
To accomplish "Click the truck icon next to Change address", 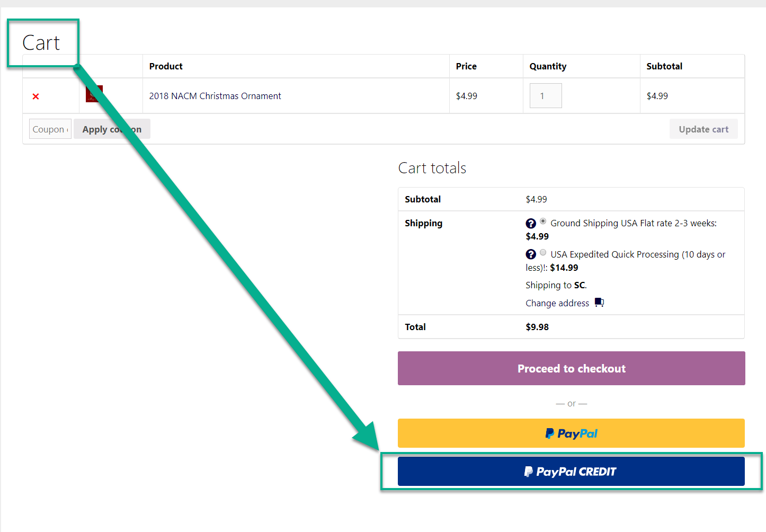I will pos(599,303).
